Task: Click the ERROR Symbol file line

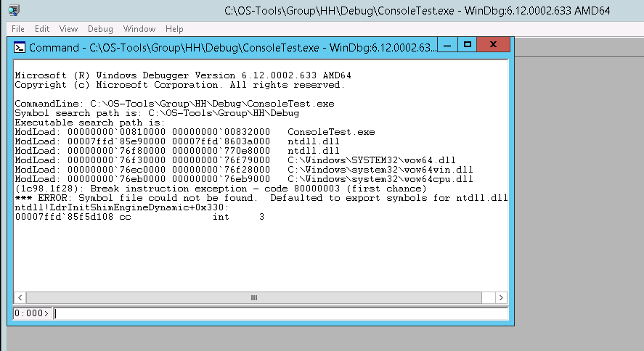Action: tap(261, 198)
